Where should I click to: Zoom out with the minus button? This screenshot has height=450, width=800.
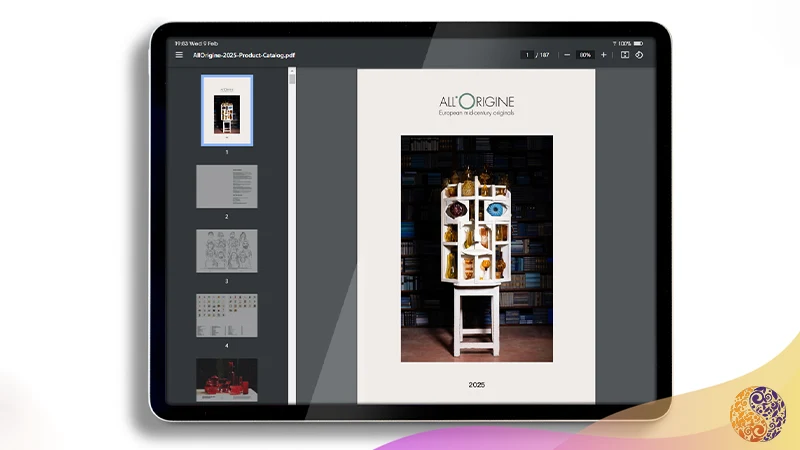click(x=567, y=55)
